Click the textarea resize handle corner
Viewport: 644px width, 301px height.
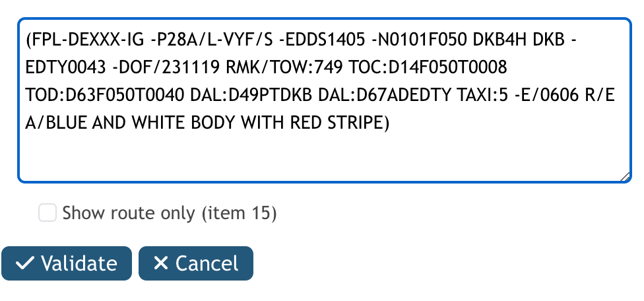[x=625, y=177]
